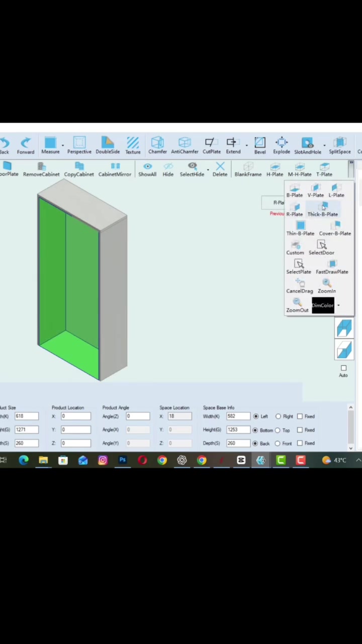The image size is (362, 644).
Task: Add an H-Plate
Action: (x=275, y=170)
